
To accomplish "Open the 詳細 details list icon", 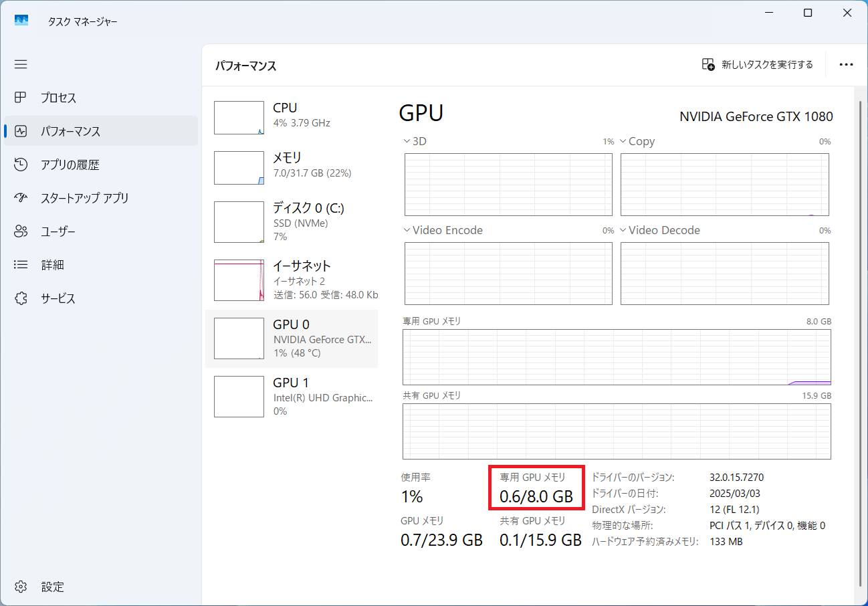I will click(21, 265).
